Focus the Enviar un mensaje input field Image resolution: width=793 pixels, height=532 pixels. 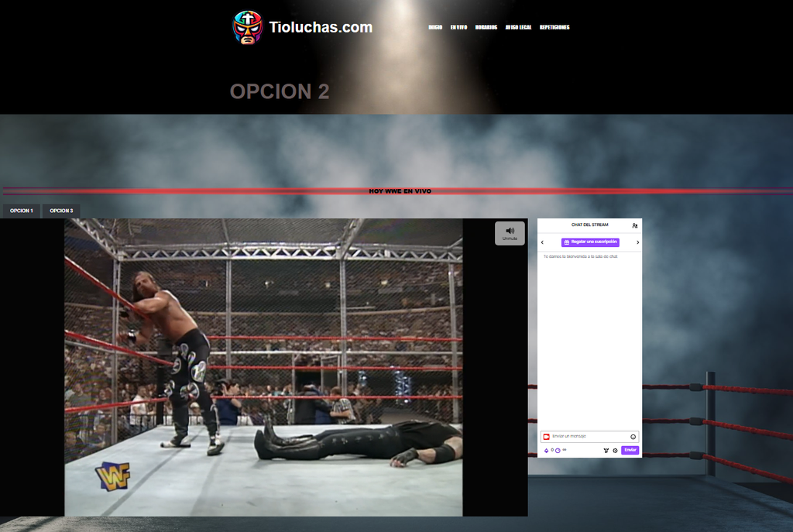pyautogui.click(x=589, y=437)
